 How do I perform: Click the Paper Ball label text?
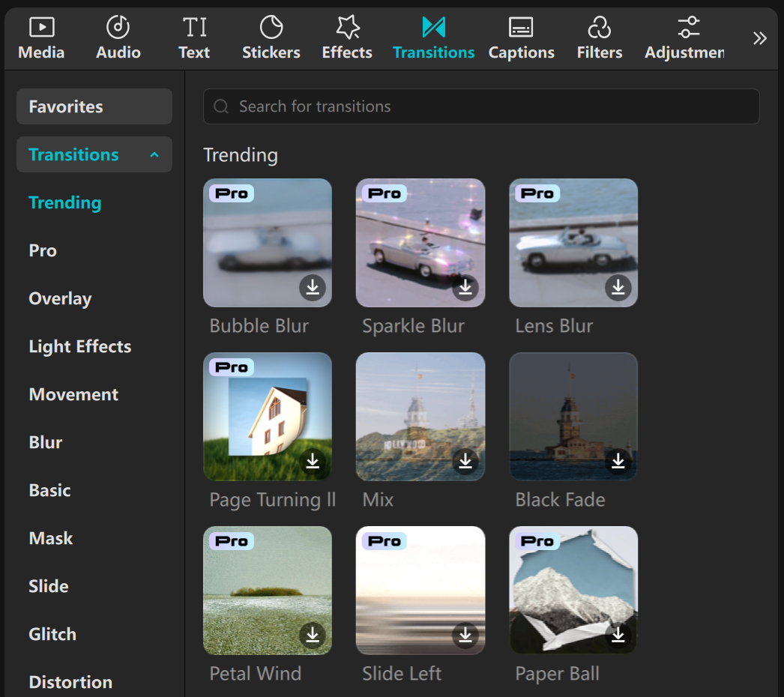click(x=557, y=674)
